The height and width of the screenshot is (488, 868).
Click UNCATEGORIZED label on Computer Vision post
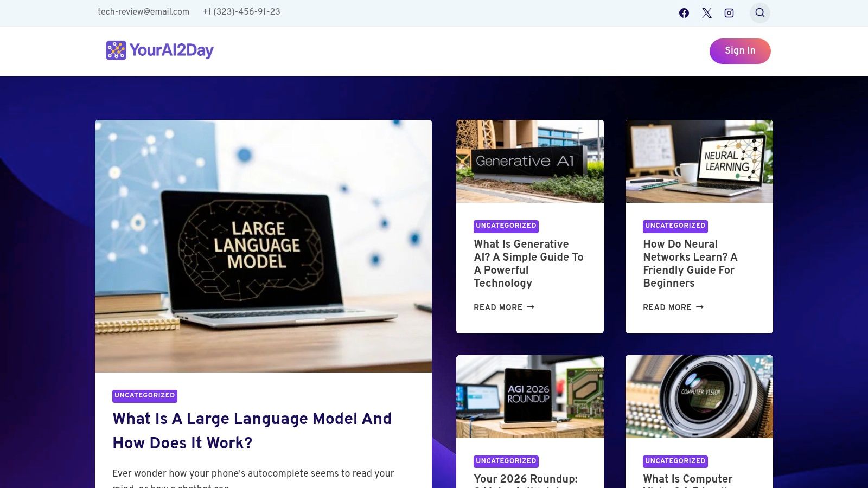[675, 461]
